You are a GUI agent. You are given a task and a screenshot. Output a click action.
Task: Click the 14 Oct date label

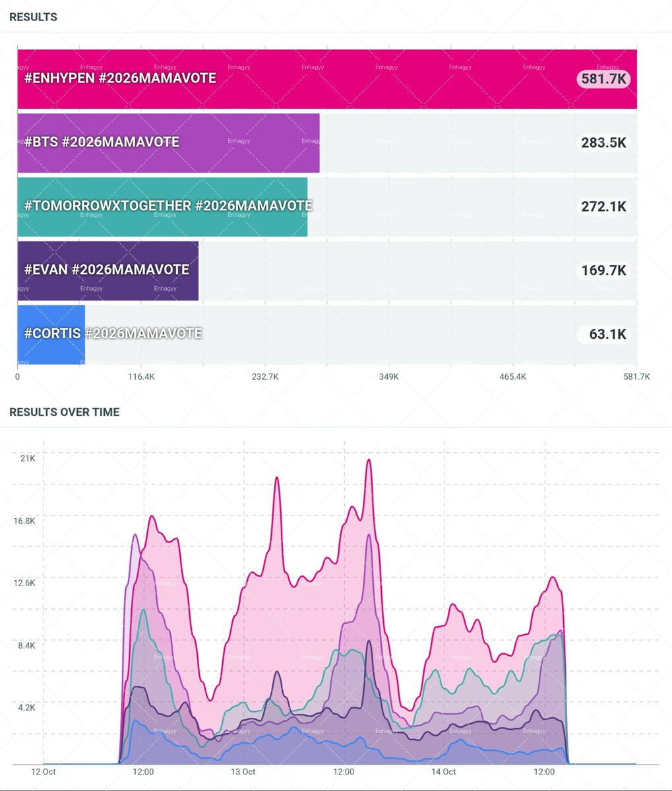tap(444, 772)
